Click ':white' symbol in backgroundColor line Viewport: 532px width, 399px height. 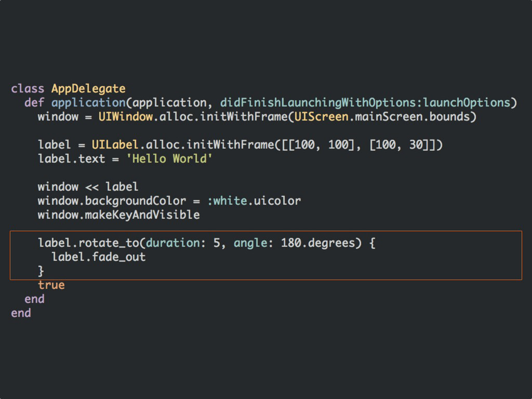pos(227,201)
